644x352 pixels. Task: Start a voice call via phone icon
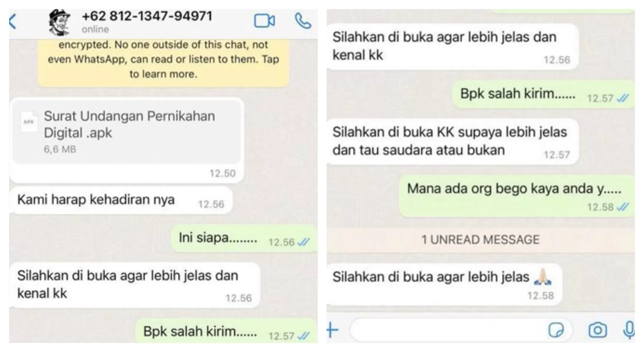point(303,21)
